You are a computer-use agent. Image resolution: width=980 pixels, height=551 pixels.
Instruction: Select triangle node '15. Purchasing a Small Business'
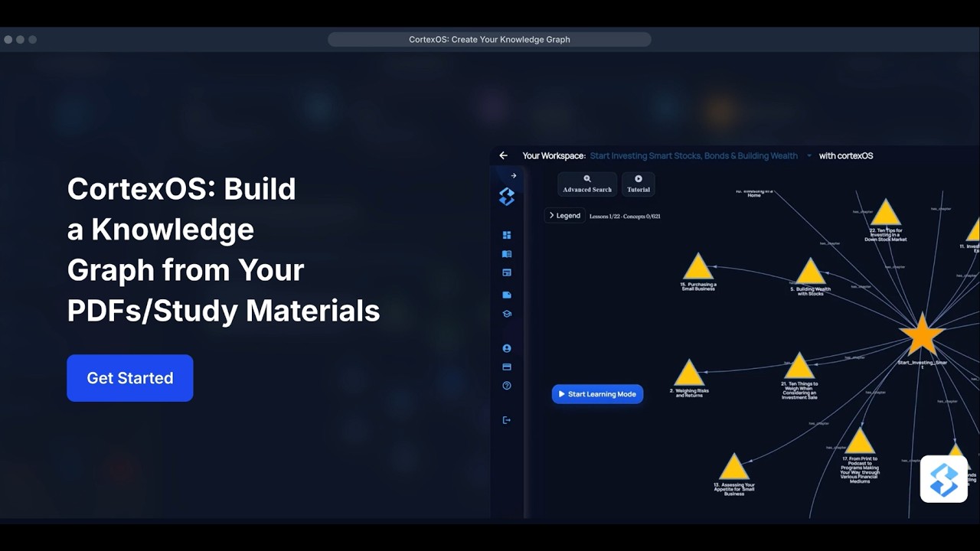tap(697, 266)
